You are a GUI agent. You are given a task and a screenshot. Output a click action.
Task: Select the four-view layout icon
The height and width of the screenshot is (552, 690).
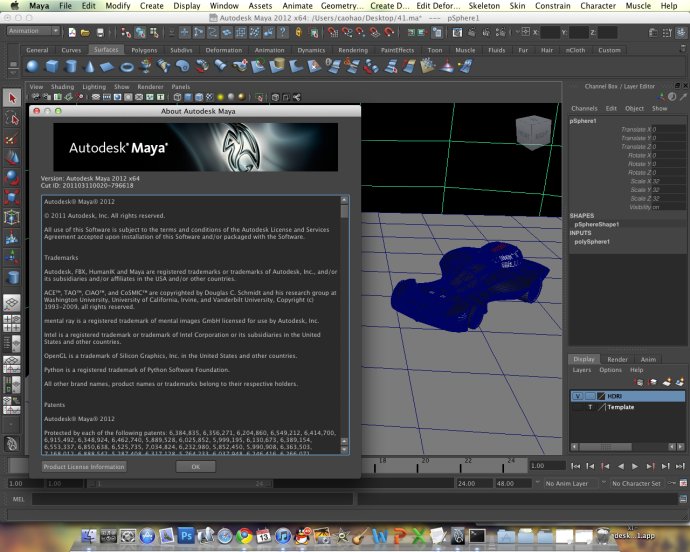click(12, 323)
